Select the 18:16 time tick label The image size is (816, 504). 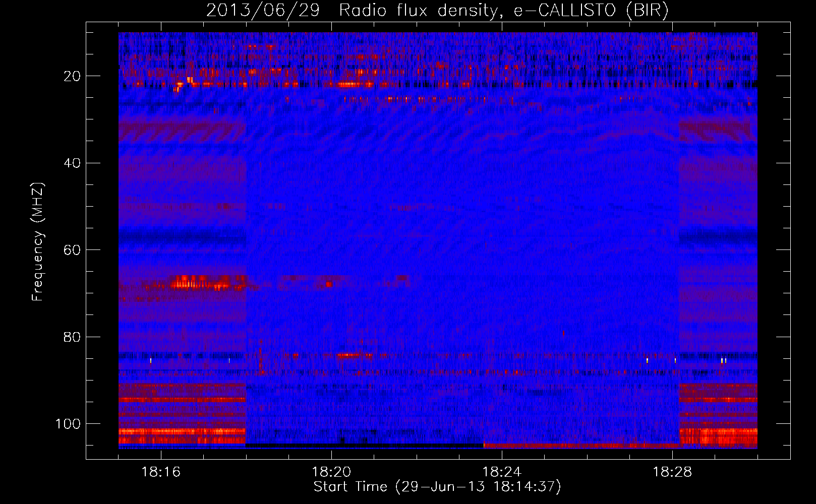[x=161, y=472]
